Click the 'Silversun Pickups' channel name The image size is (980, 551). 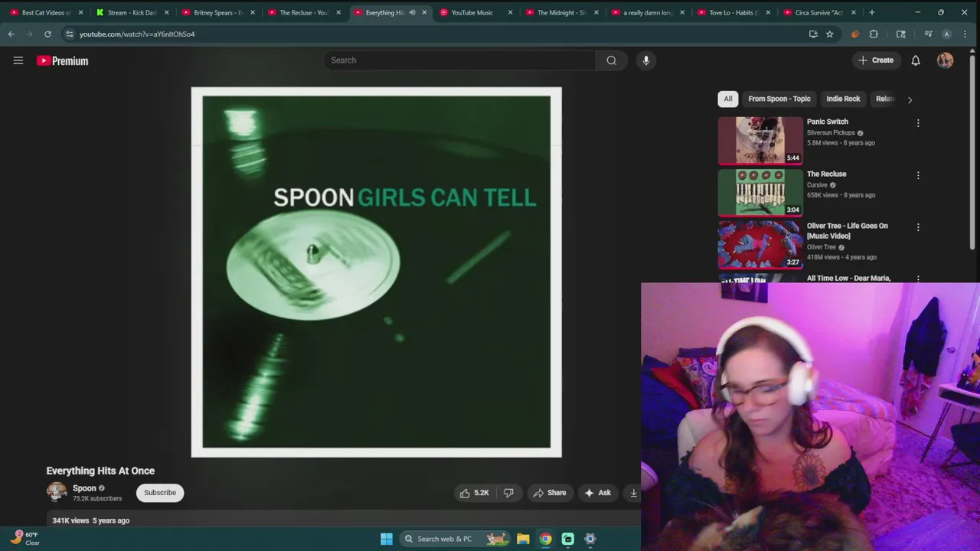(831, 132)
